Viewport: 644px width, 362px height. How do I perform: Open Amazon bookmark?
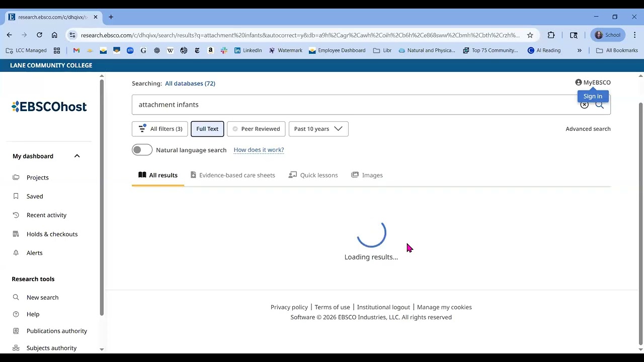(210, 50)
